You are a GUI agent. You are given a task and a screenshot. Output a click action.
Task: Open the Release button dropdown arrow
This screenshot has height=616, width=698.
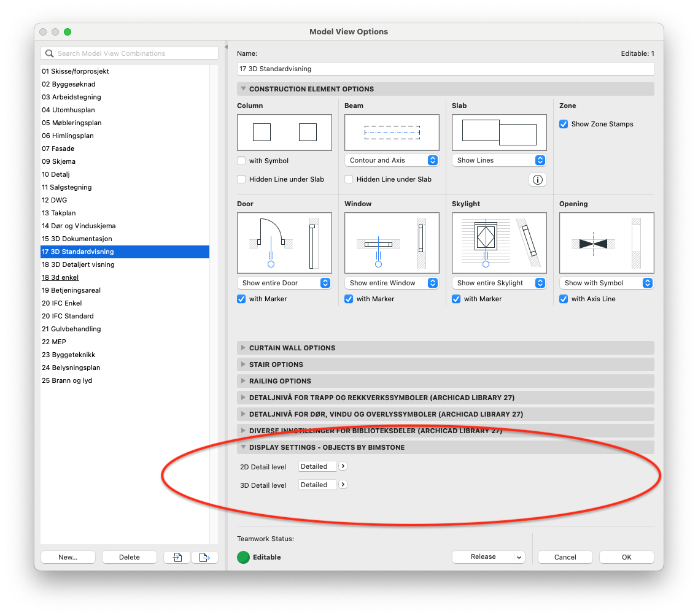click(x=519, y=557)
